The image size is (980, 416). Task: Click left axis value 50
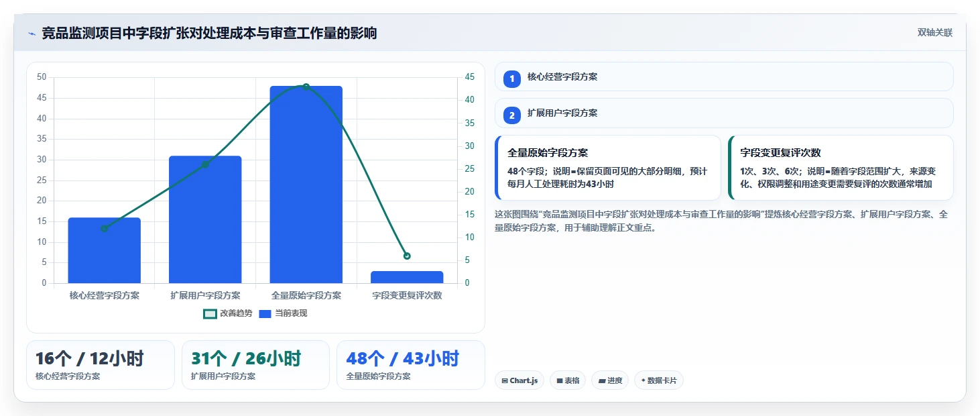[42, 77]
